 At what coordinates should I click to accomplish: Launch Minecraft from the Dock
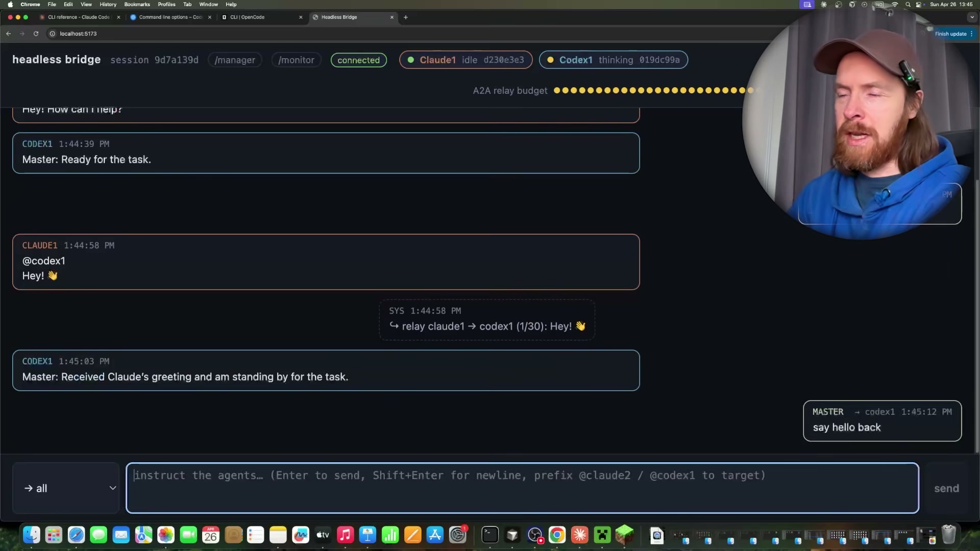tap(625, 536)
